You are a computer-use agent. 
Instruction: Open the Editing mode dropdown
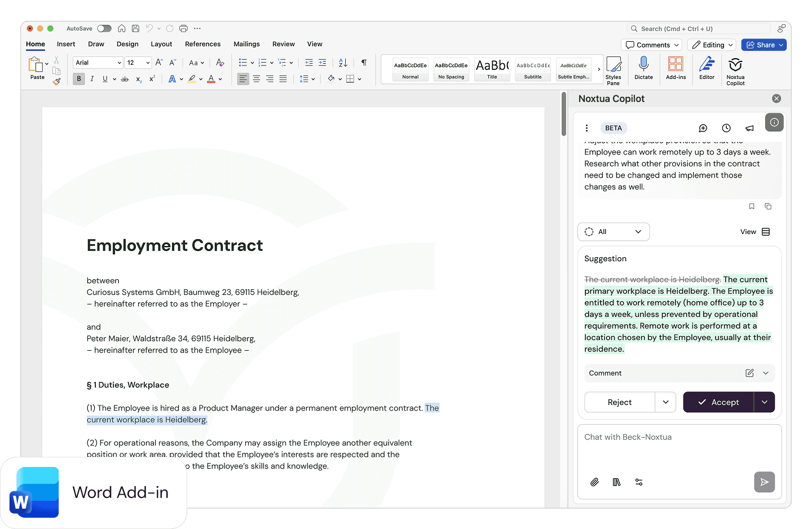coord(713,45)
